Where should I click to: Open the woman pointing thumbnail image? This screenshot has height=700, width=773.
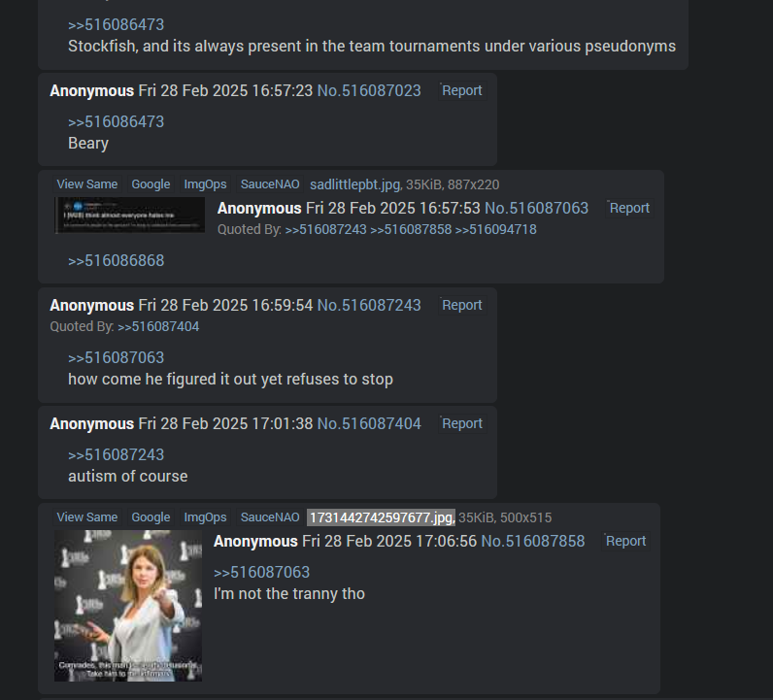[x=128, y=606]
